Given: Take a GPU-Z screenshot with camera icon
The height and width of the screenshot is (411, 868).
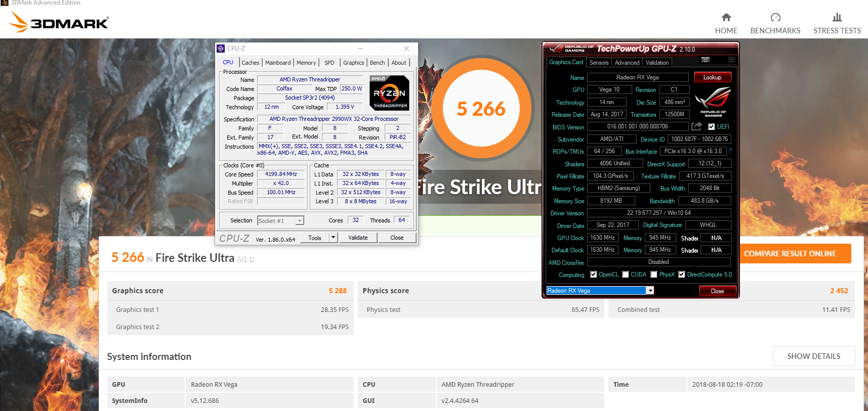Looking at the screenshot, I should pos(706,60).
